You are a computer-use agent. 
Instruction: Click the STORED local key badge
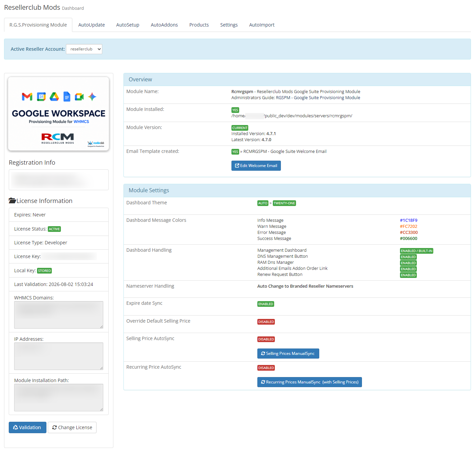pyautogui.click(x=44, y=271)
